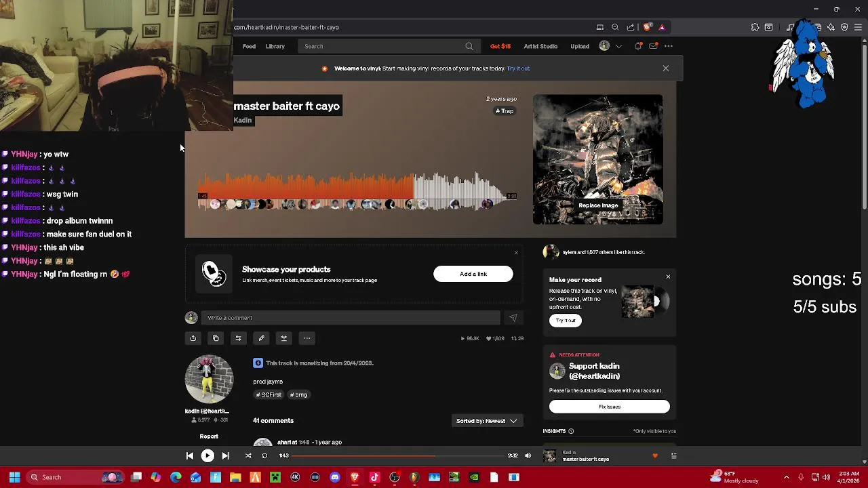This screenshot has height=488, width=868.
Task: Click the Try it out link in vinyl banner
Action: pos(519,68)
